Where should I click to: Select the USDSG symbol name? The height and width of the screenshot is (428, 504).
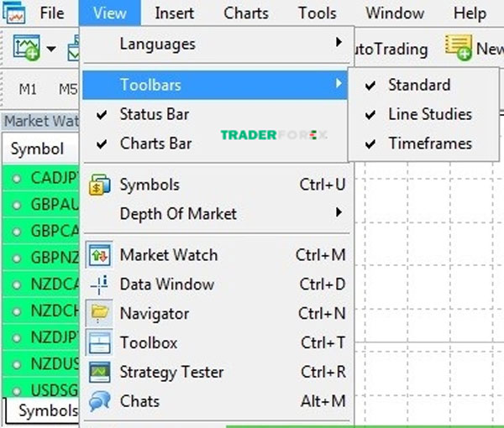[x=55, y=390]
